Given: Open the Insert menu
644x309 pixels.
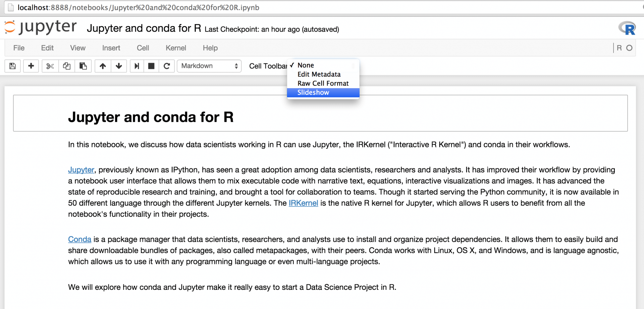Looking at the screenshot, I should pyautogui.click(x=111, y=48).
